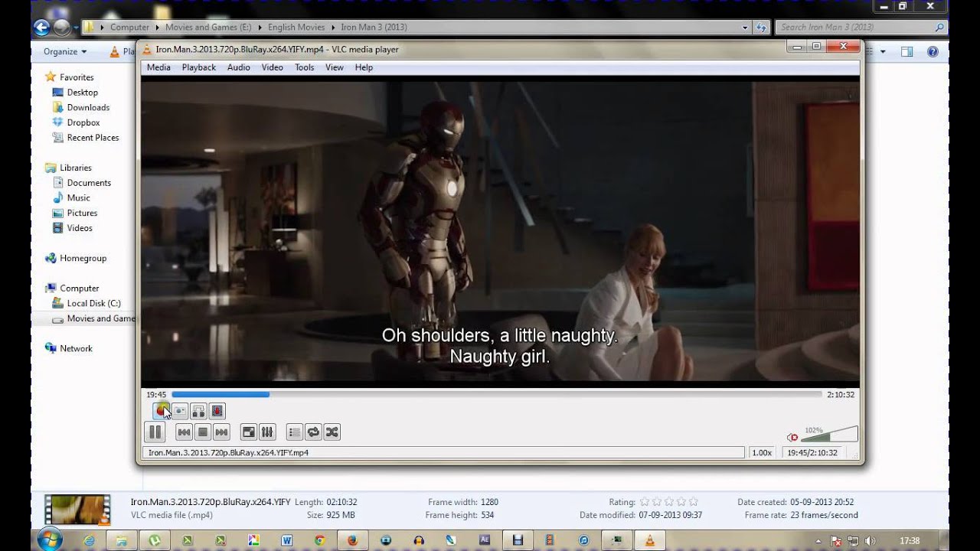Open the Organize dropdown in Explorer
This screenshot has height=551, width=980.
pyautogui.click(x=65, y=52)
